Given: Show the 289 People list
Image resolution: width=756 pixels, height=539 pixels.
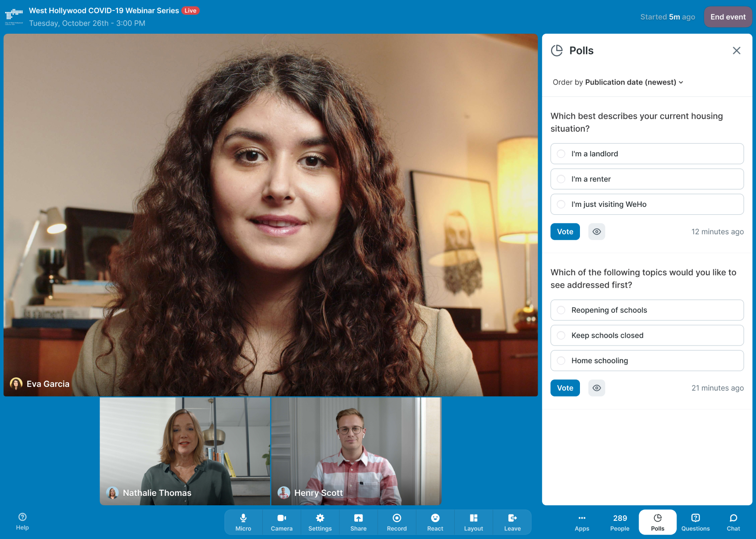Looking at the screenshot, I should pos(620,522).
